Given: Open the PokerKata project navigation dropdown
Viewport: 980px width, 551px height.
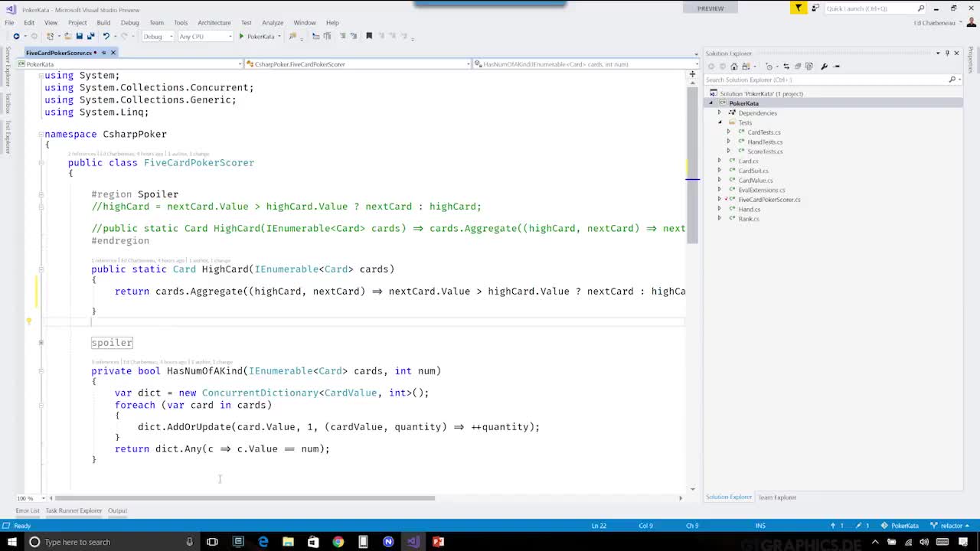Looking at the screenshot, I should click(130, 64).
